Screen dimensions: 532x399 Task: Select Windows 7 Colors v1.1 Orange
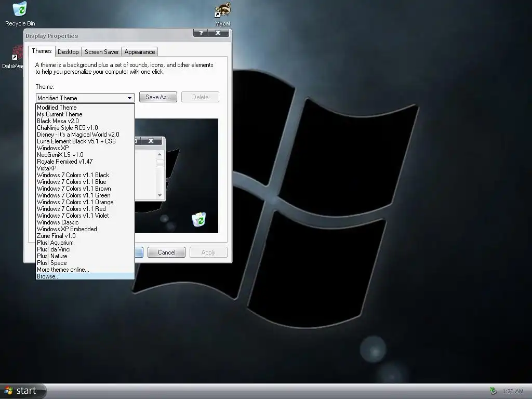(x=85, y=202)
